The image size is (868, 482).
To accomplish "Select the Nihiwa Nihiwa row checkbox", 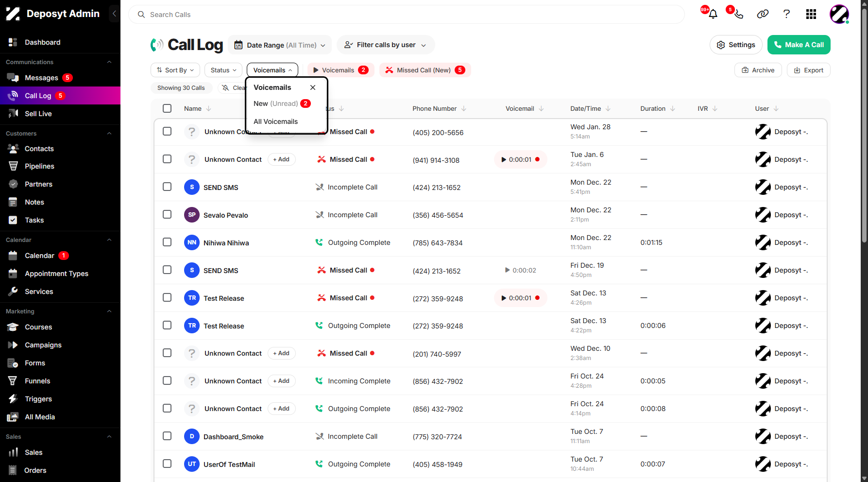I will pyautogui.click(x=167, y=242).
